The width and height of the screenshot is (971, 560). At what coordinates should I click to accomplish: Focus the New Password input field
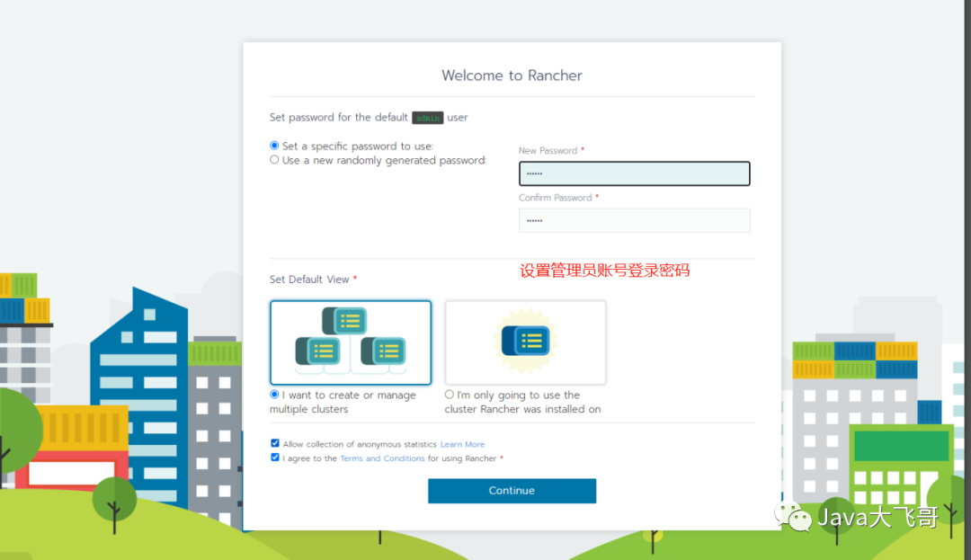click(x=634, y=173)
